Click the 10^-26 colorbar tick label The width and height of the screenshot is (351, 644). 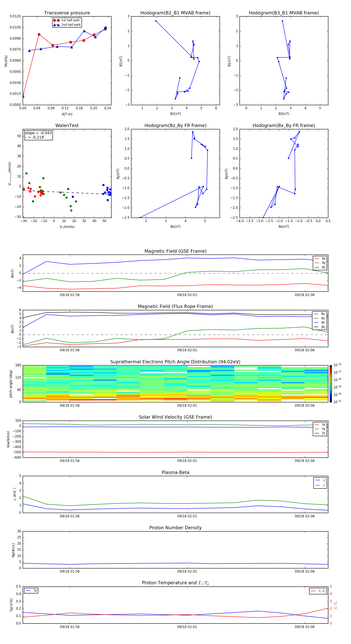coord(337,365)
